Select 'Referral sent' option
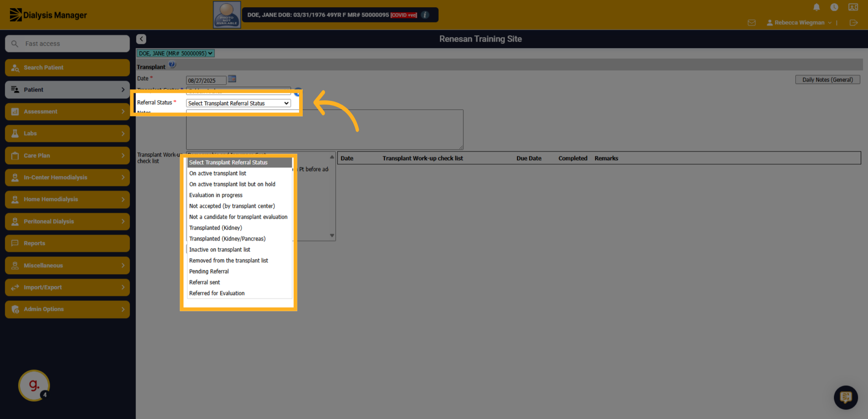The height and width of the screenshot is (419, 868). pos(239,282)
